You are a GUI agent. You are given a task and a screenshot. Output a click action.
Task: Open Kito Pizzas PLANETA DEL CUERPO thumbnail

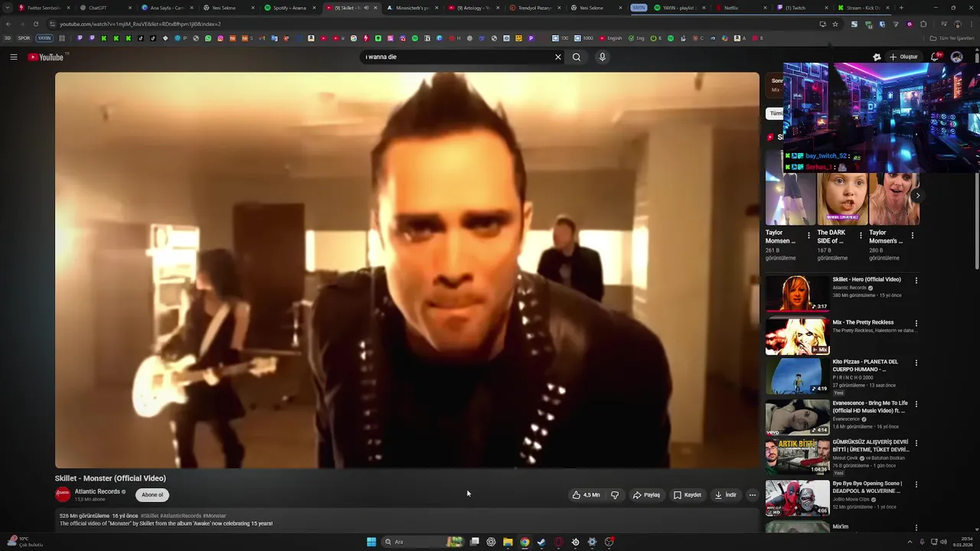point(797,377)
